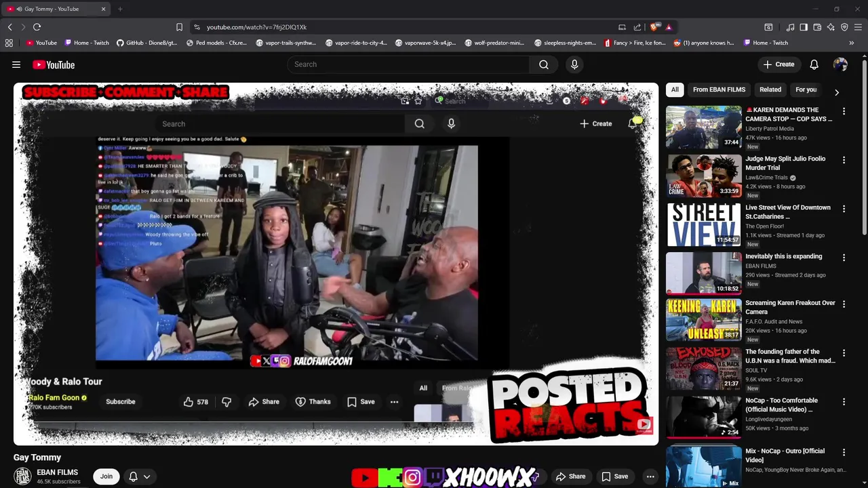Select the For you filter chip
868x488 pixels.
(806, 89)
